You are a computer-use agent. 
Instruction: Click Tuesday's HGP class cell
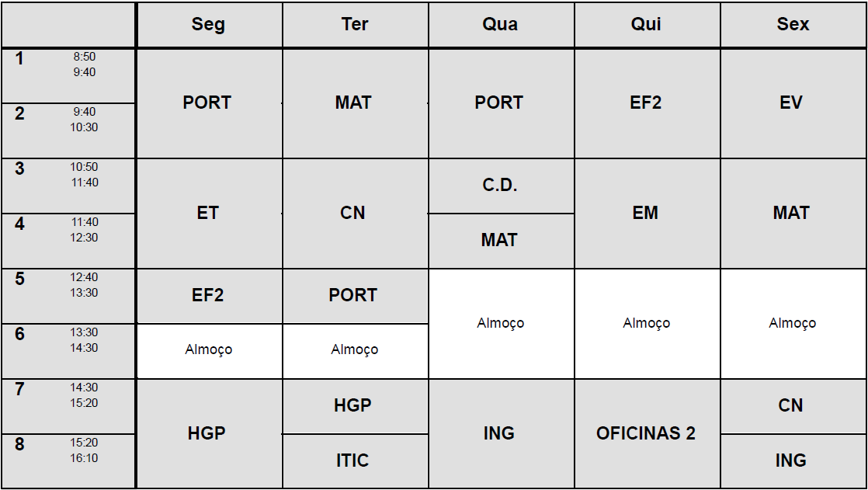(x=353, y=405)
